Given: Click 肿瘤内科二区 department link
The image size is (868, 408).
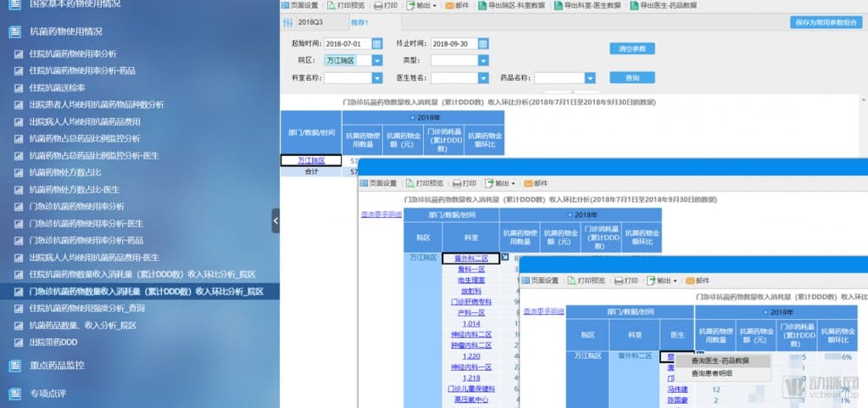Looking at the screenshot, I should pos(471,345).
